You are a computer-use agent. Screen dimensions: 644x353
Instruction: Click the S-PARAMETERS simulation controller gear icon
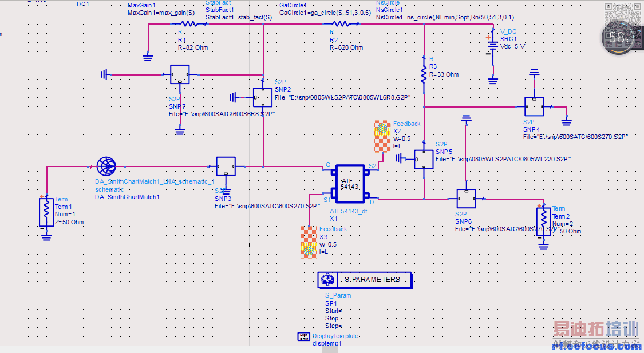[327, 280]
